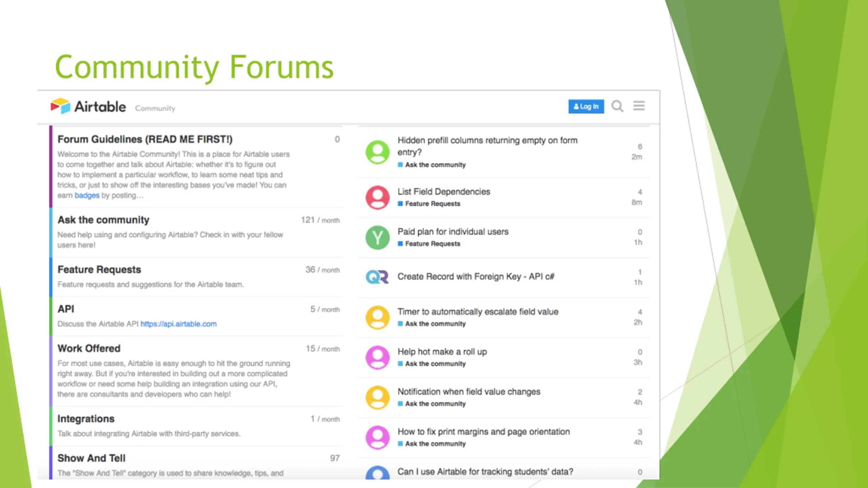Open topic How to fix print margins
This screenshot has width=868, height=488.
click(x=484, y=432)
